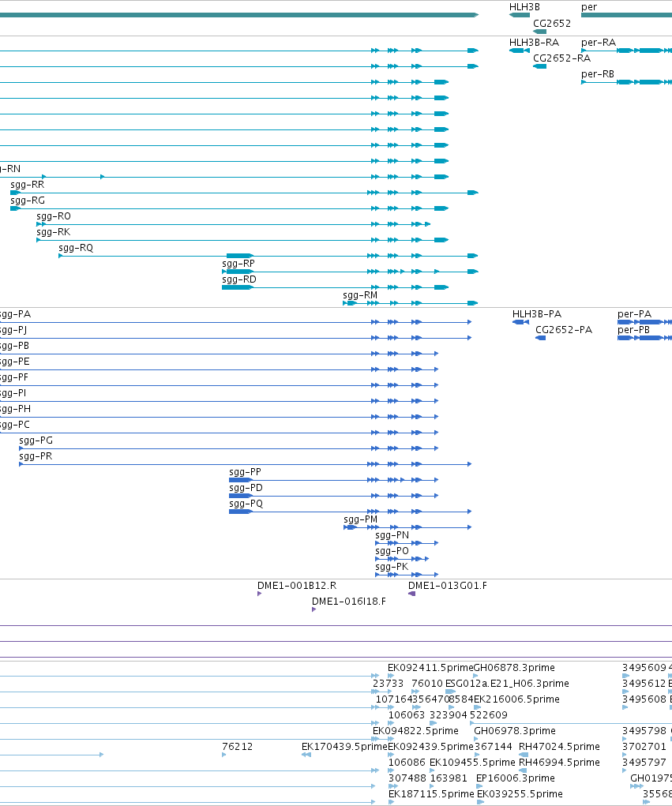Click the sgg-RM transcript label
Screen dimensions: 672x806
(360, 295)
